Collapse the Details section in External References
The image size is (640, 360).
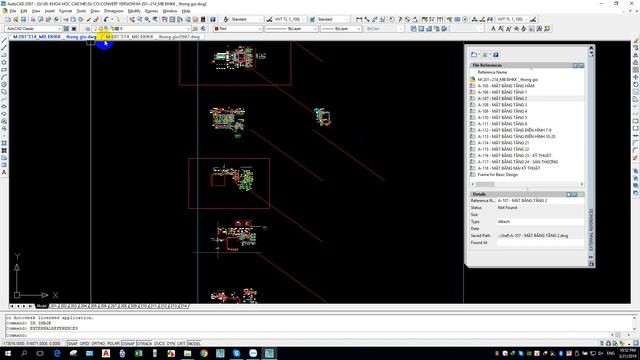tap(569, 194)
